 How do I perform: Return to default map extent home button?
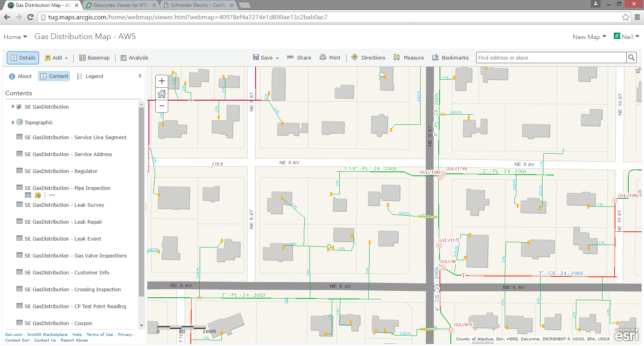[x=162, y=94]
